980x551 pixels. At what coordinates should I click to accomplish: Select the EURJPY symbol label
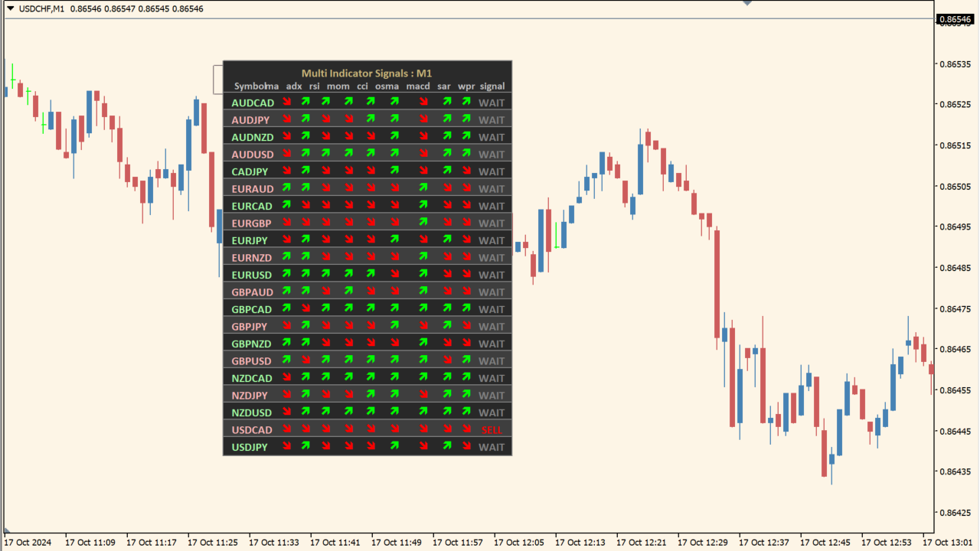(250, 241)
